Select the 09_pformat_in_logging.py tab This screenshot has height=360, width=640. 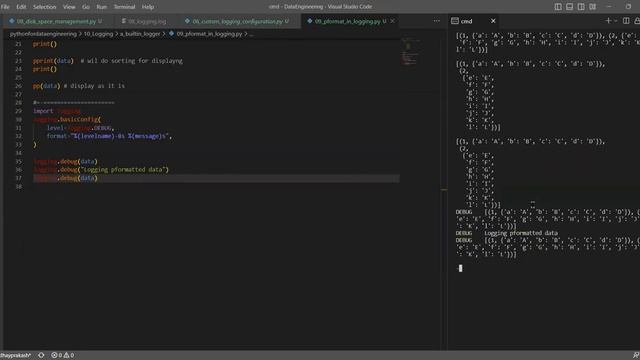pyautogui.click(x=347, y=21)
